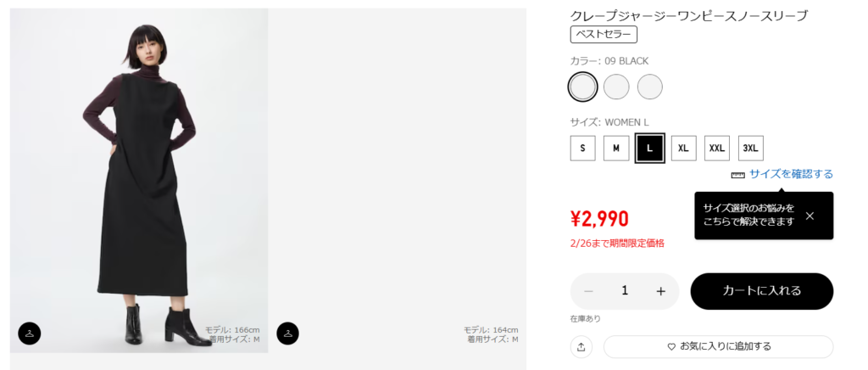This screenshot has height=370, width=868.
Task: Open the model photo wearing black dress
Action: 139,180
